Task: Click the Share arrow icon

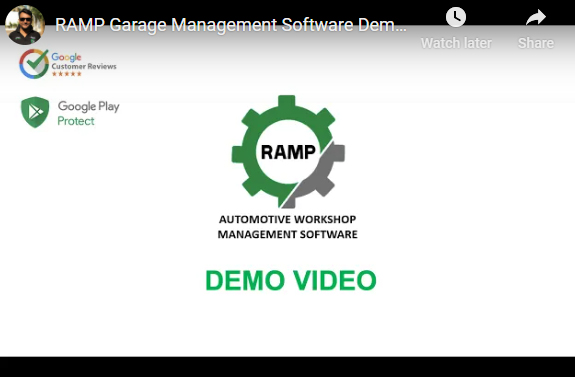Action: [x=536, y=18]
